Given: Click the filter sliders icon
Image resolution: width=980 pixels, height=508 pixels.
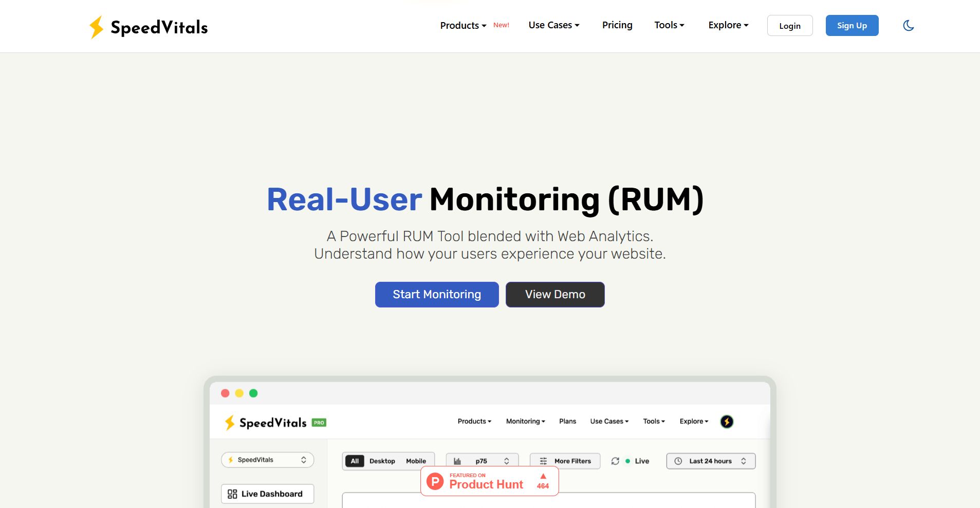Looking at the screenshot, I should pos(543,461).
